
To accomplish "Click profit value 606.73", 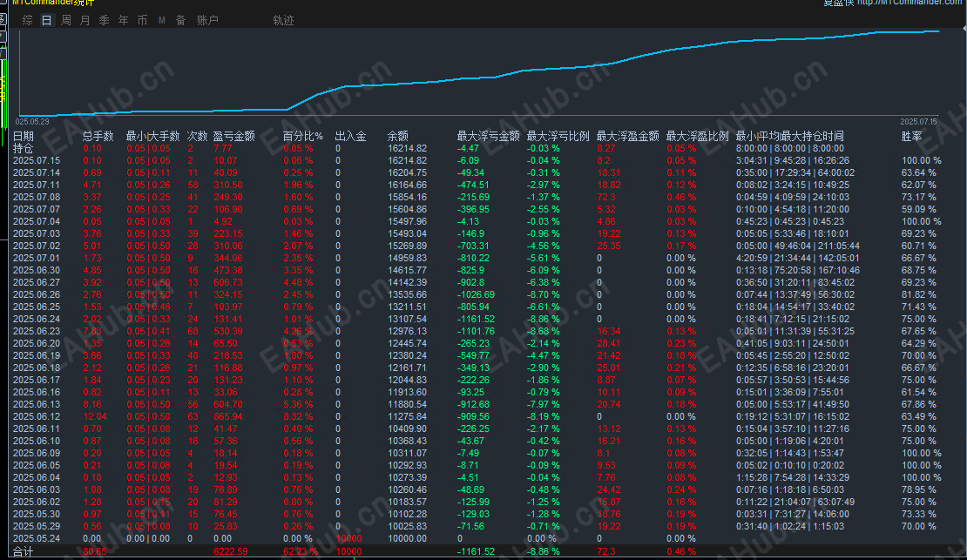I will (228, 282).
